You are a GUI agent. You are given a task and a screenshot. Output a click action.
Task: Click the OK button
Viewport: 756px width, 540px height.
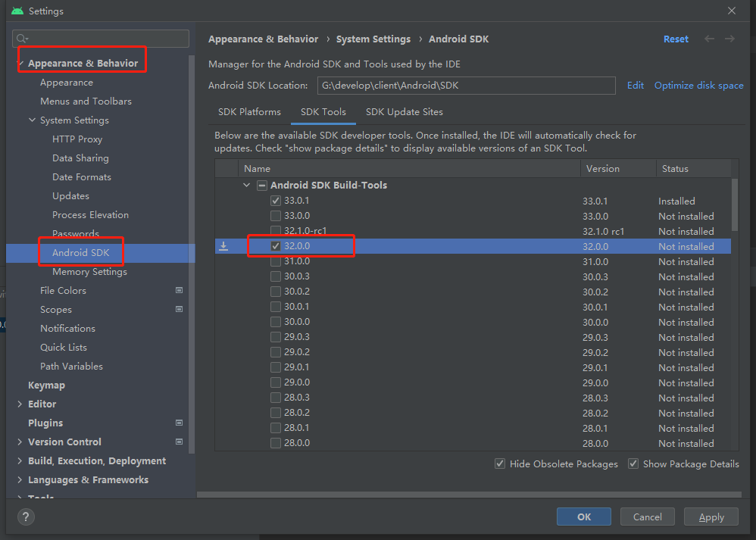(x=584, y=517)
